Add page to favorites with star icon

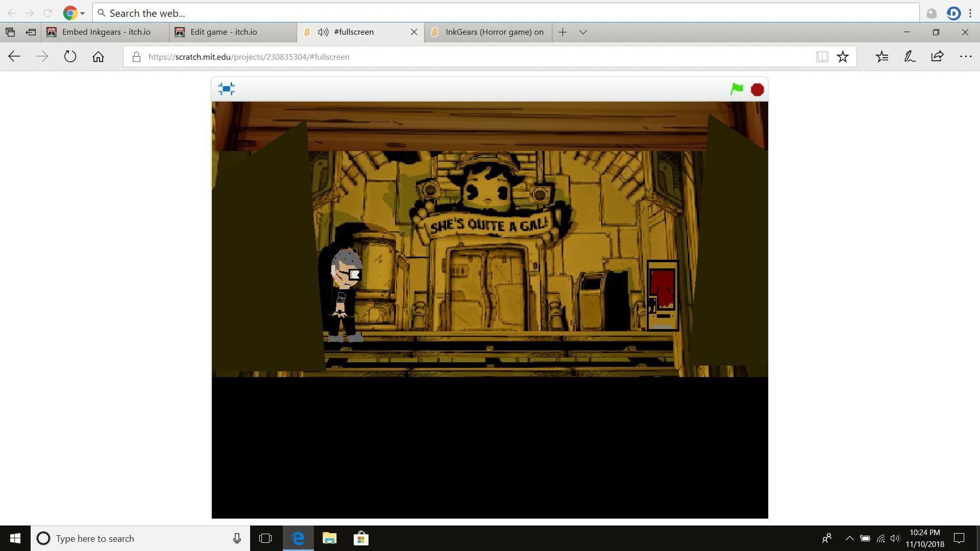(x=843, y=57)
